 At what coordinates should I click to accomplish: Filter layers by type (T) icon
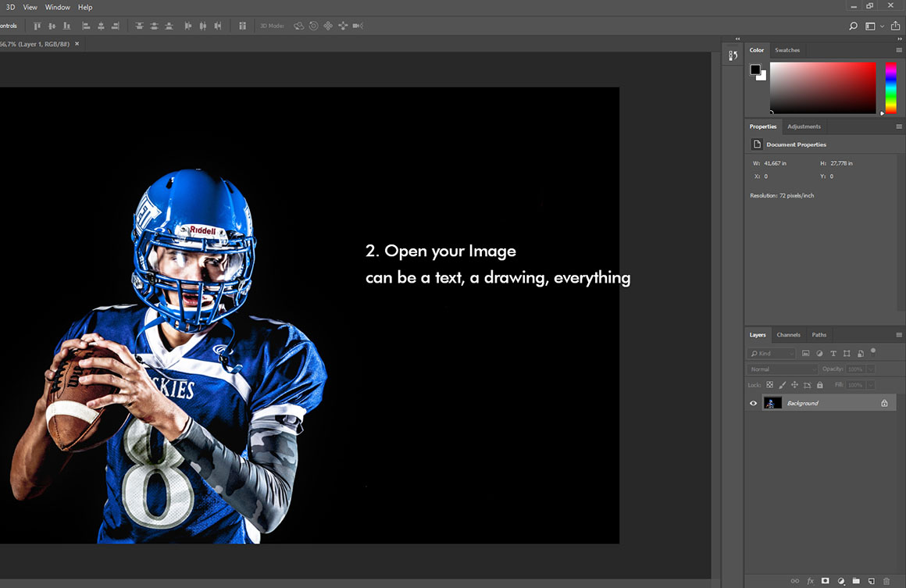(x=833, y=354)
